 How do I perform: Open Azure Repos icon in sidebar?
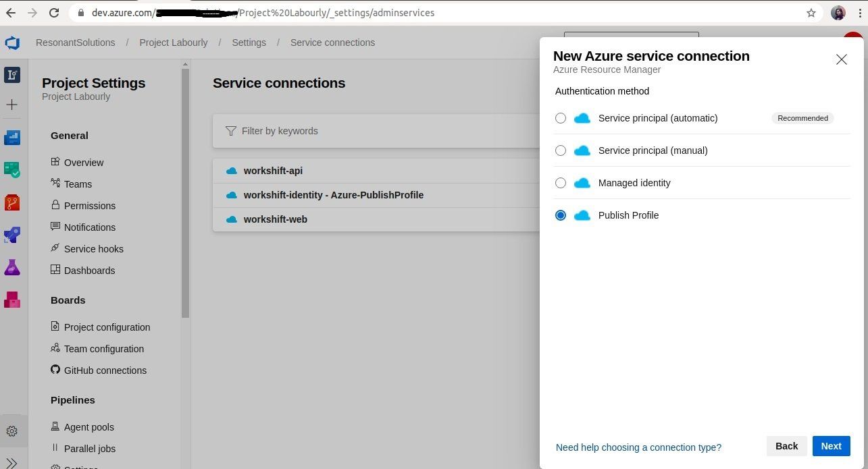[12, 202]
